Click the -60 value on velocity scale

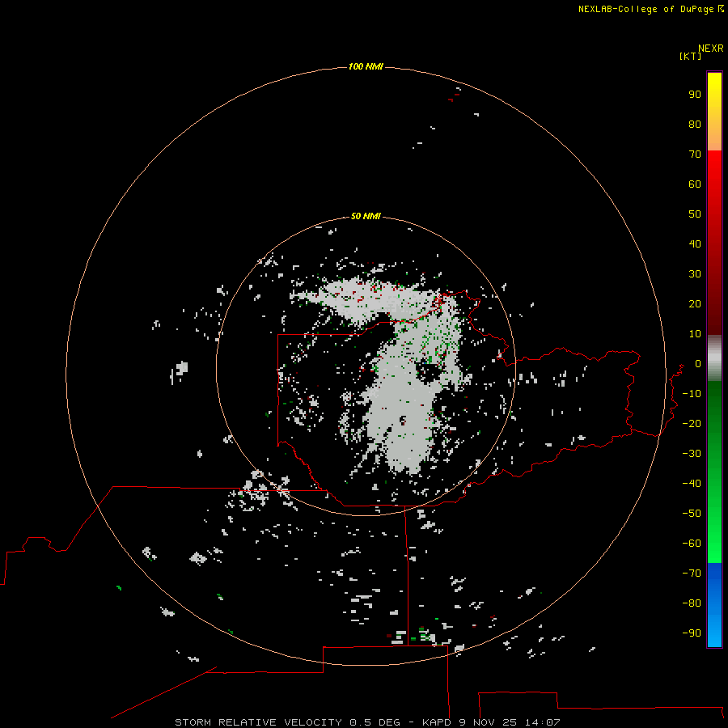[x=692, y=544]
